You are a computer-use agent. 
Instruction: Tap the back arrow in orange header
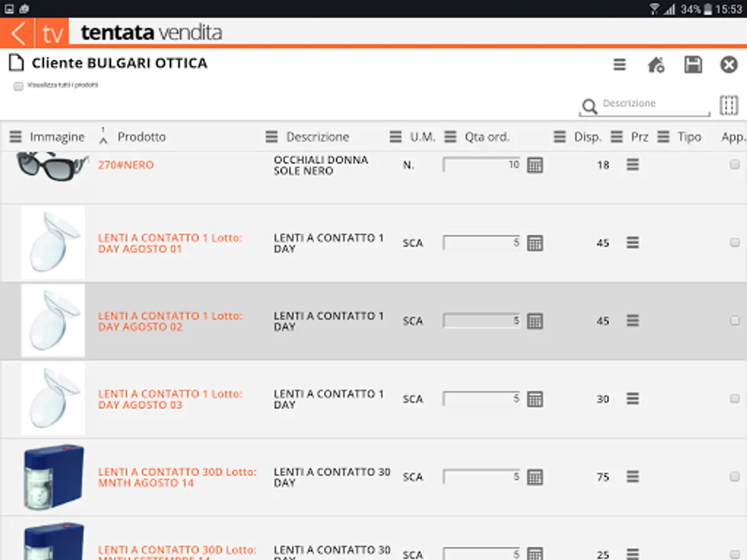pyautogui.click(x=18, y=33)
